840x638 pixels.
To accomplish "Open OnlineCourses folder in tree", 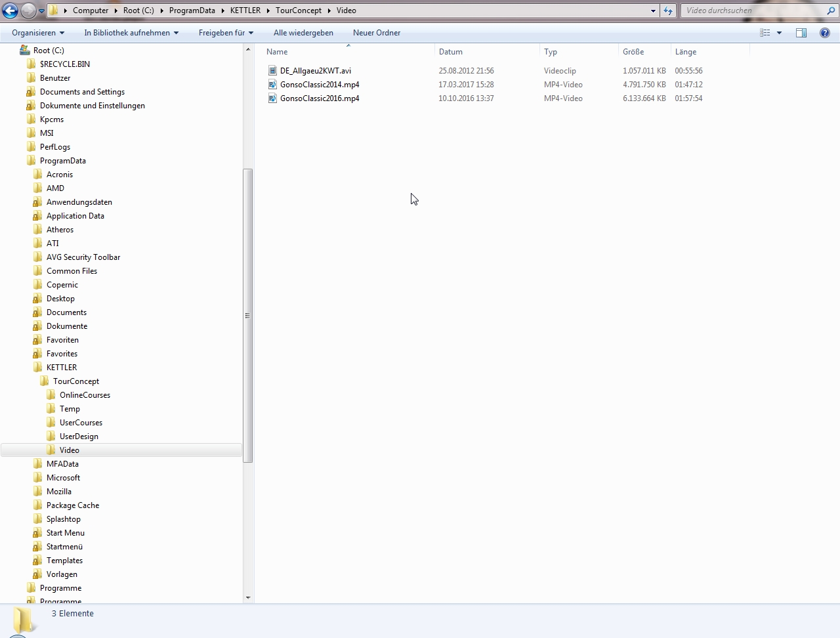I will click(85, 395).
